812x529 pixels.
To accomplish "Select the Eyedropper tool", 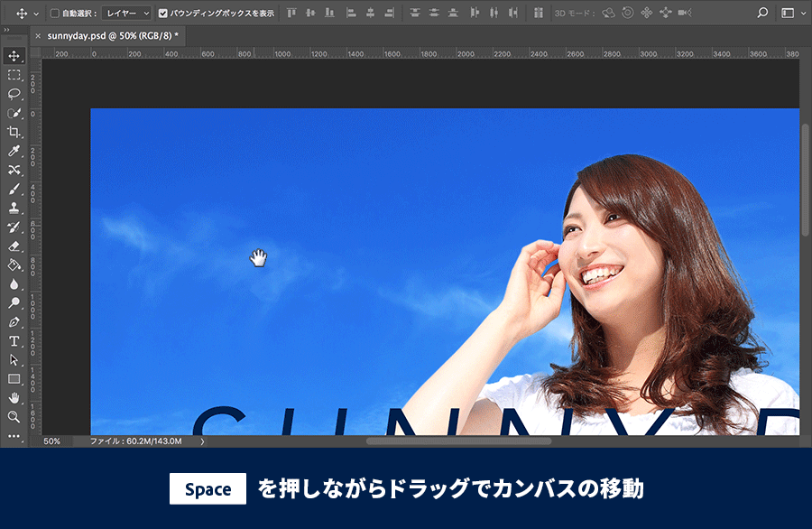I will pos(14,151).
